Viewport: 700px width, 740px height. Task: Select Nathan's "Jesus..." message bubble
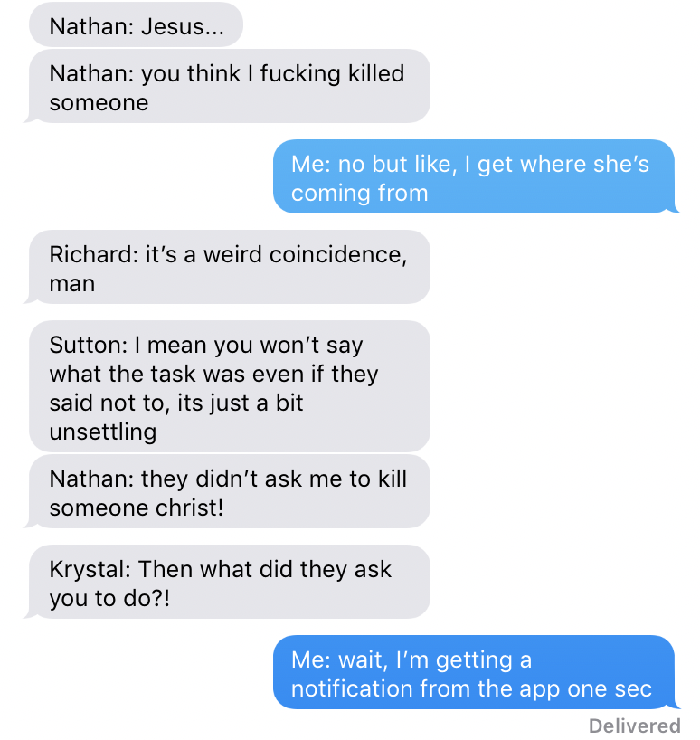point(136,24)
